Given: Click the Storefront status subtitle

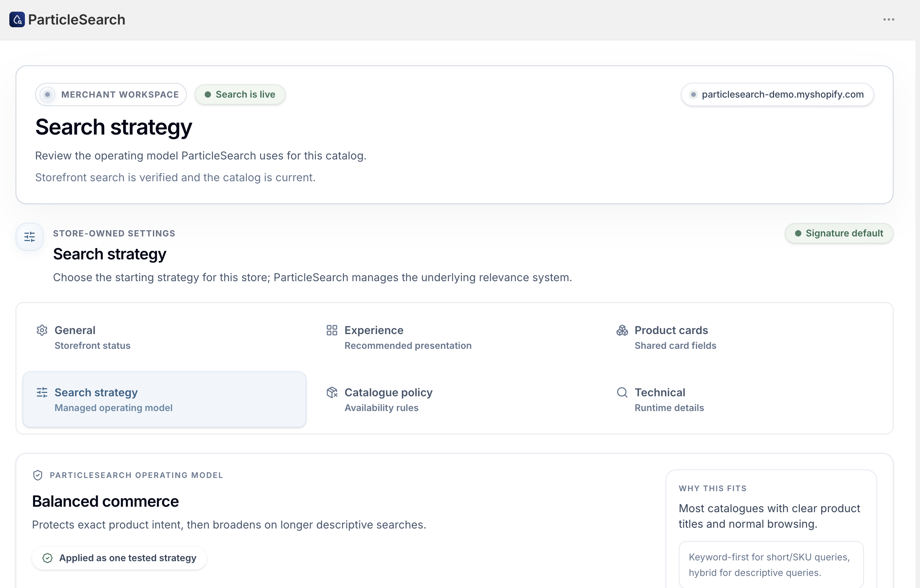Looking at the screenshot, I should pyautogui.click(x=92, y=346).
